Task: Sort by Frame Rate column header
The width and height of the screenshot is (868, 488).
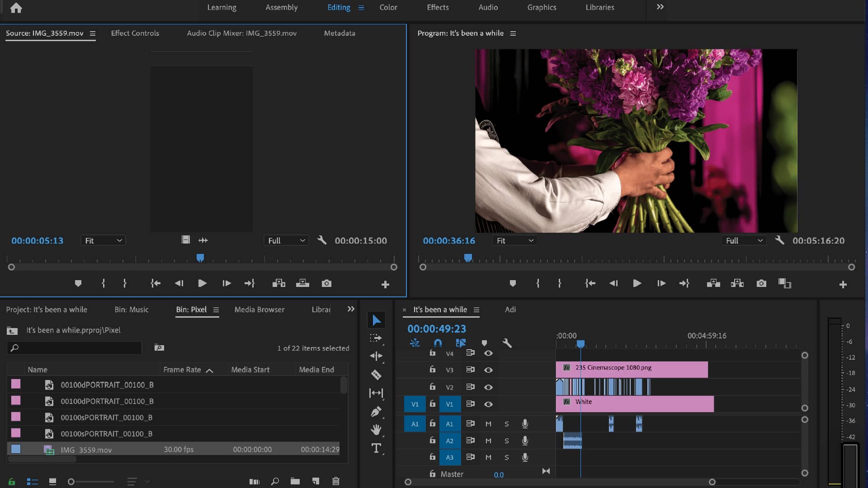Action: coord(182,370)
